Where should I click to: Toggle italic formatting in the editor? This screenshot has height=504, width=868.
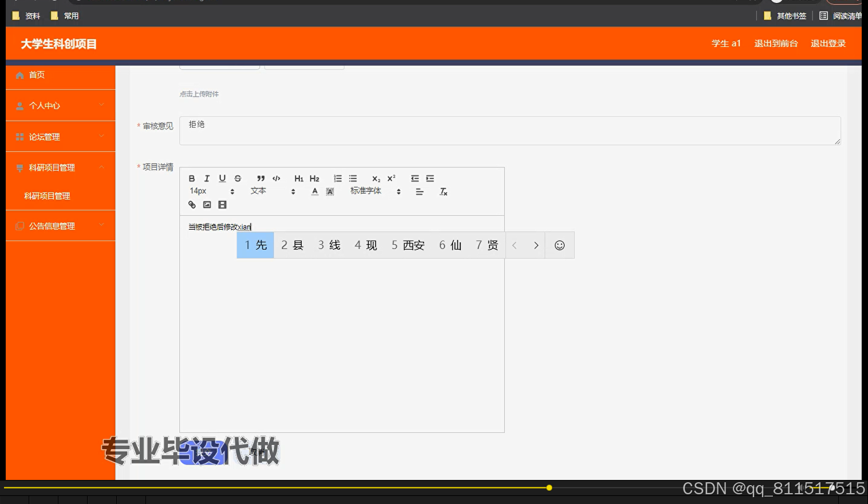(x=207, y=179)
